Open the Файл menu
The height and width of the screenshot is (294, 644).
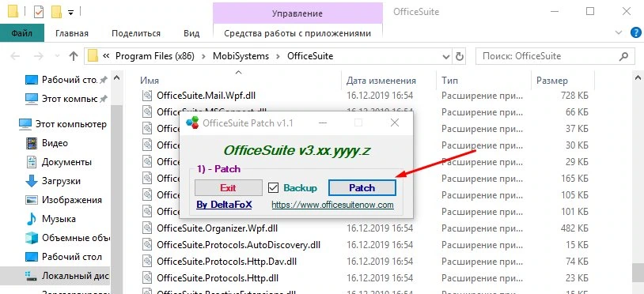click(22, 33)
